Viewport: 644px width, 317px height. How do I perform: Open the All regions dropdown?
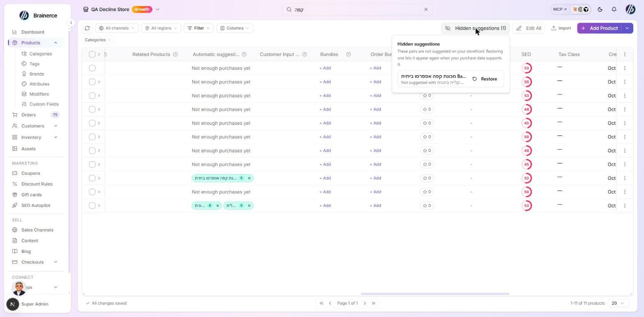pos(161,28)
